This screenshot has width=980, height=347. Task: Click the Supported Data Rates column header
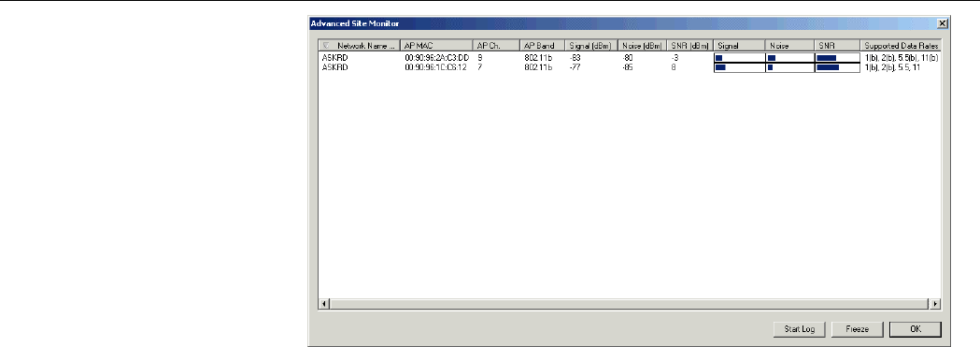tap(902, 46)
